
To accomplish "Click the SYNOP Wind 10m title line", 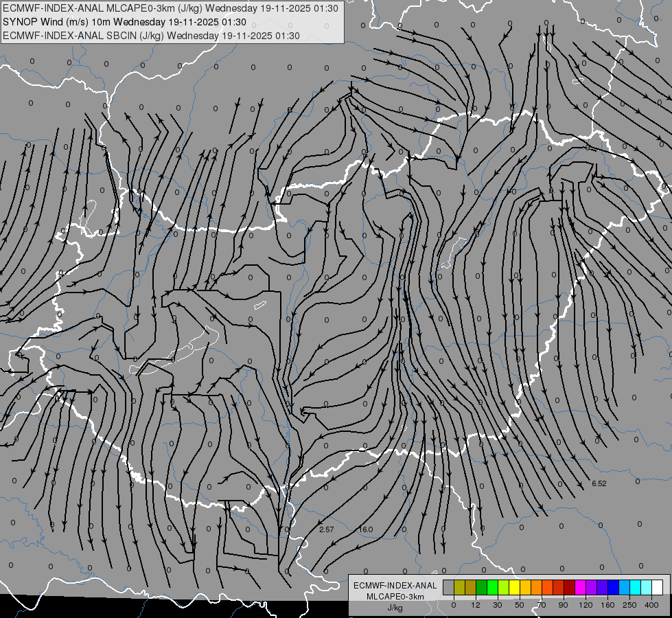I will click(124, 22).
